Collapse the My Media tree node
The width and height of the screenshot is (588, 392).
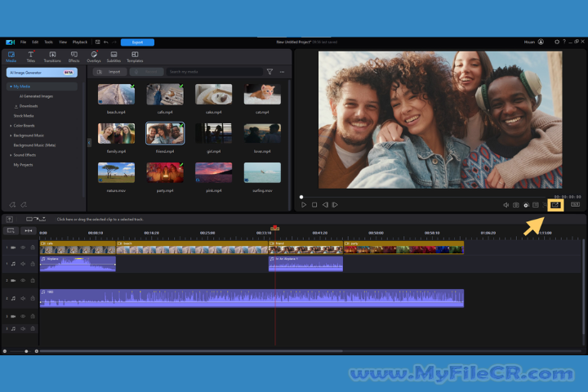(11, 87)
